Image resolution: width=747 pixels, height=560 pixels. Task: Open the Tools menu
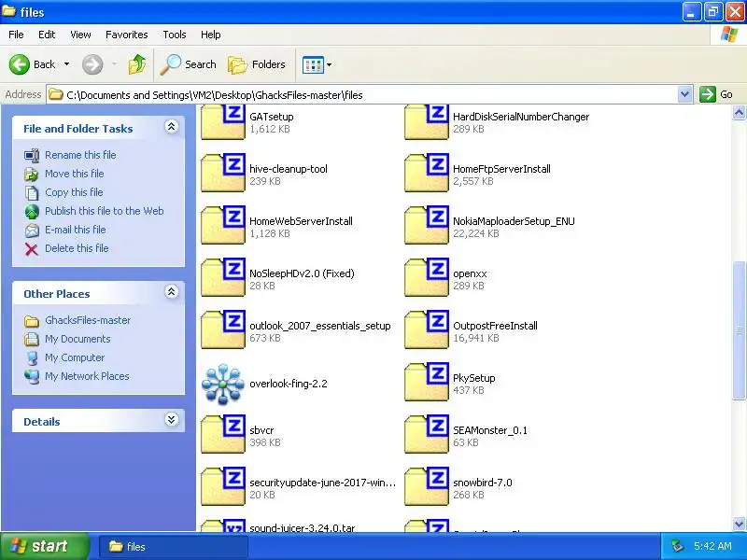coord(175,35)
